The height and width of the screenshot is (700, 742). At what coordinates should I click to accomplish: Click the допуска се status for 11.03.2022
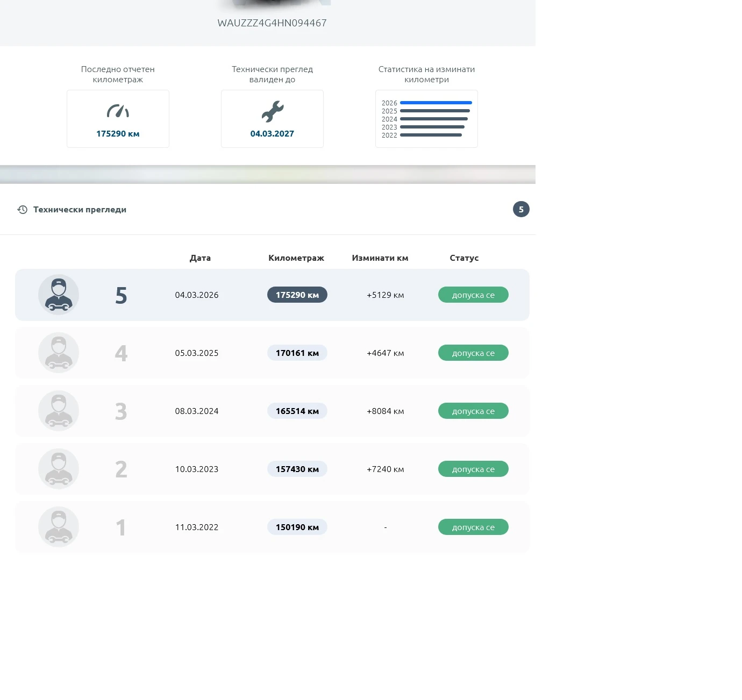473,527
